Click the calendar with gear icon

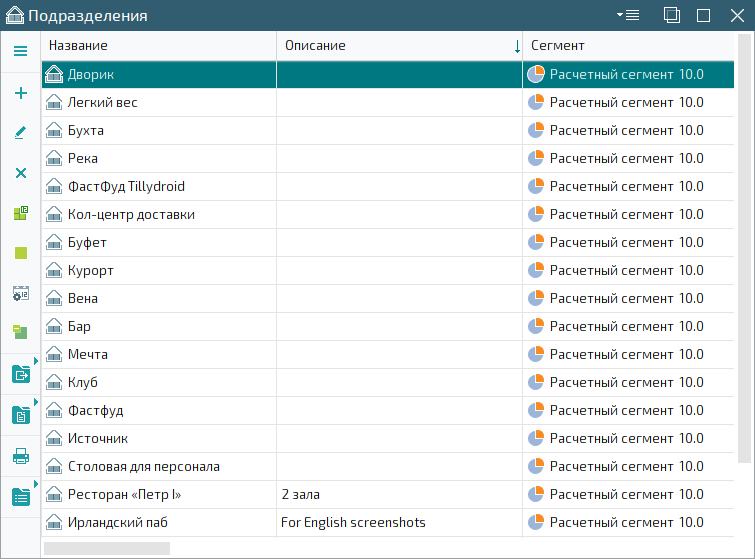pos(20,293)
